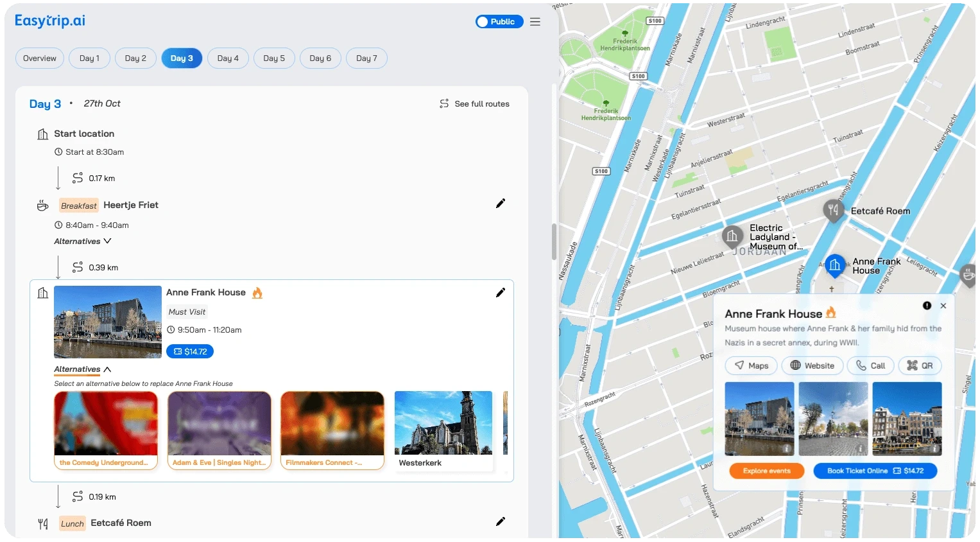Edit the Anne Frank House entry
The image size is (980, 542).
501,293
